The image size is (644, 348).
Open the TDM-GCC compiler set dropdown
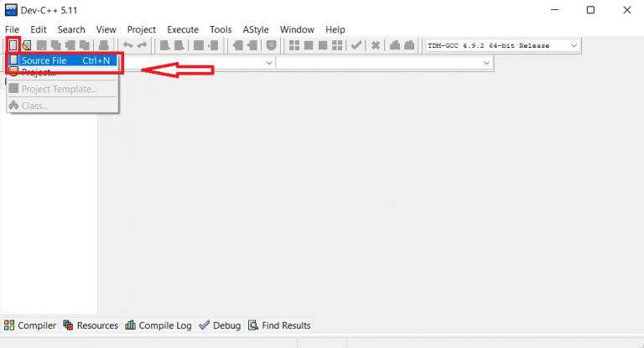(x=574, y=45)
